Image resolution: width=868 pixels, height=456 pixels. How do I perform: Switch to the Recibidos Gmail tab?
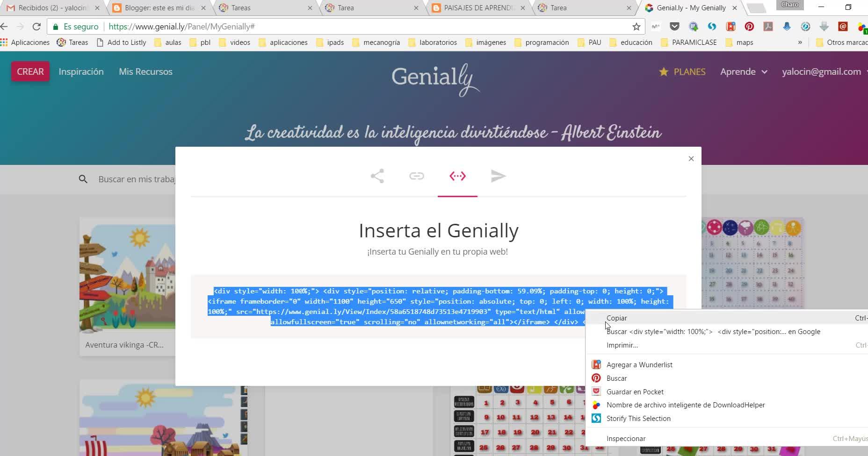[x=53, y=8]
